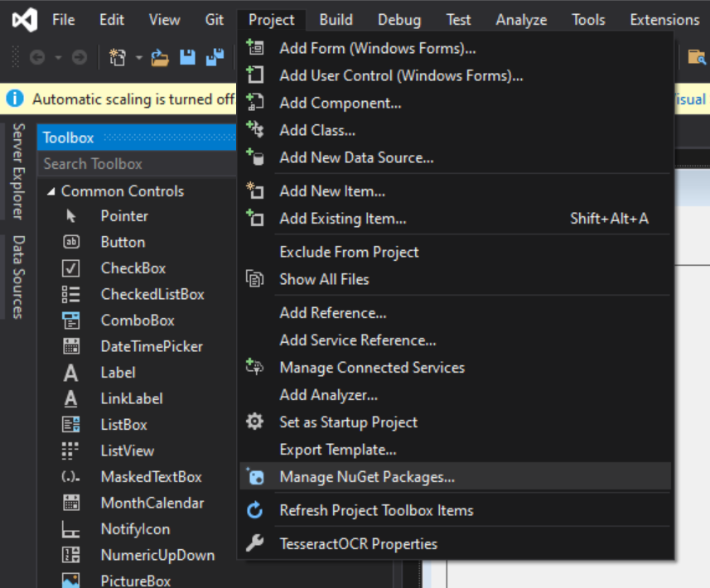Click the info icon in notification bar
This screenshot has height=588, width=710.
click(x=15, y=99)
